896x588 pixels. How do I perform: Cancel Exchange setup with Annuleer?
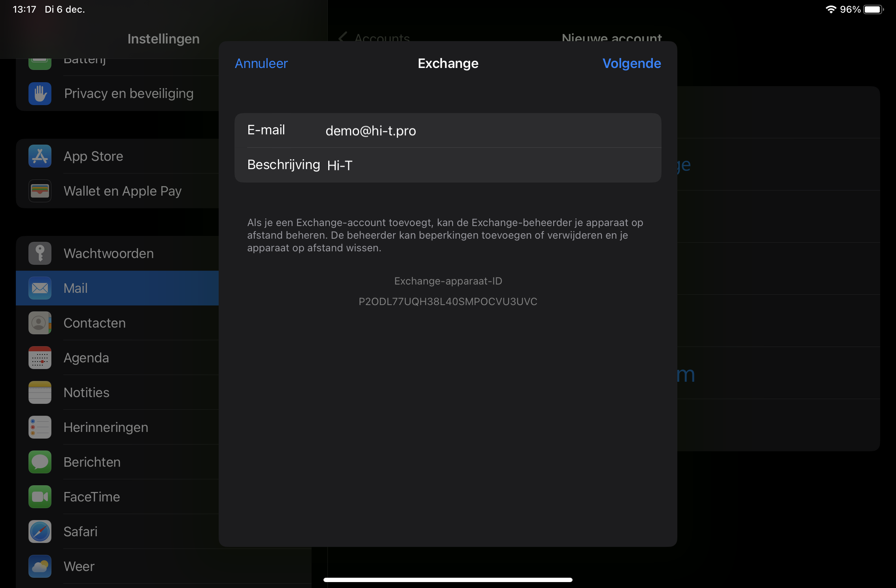coord(261,63)
